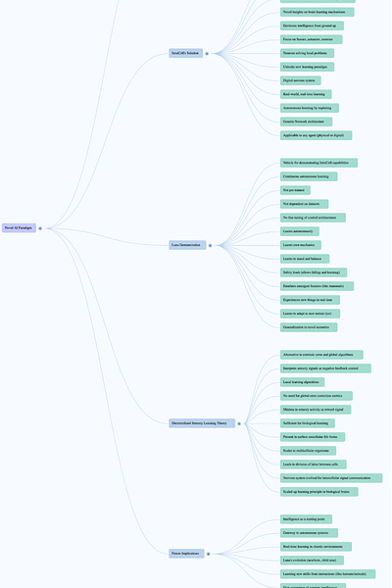The height and width of the screenshot is (588, 392).
Task: Click 'Real-time learning in chaotic environments' node
Action: coord(316,547)
